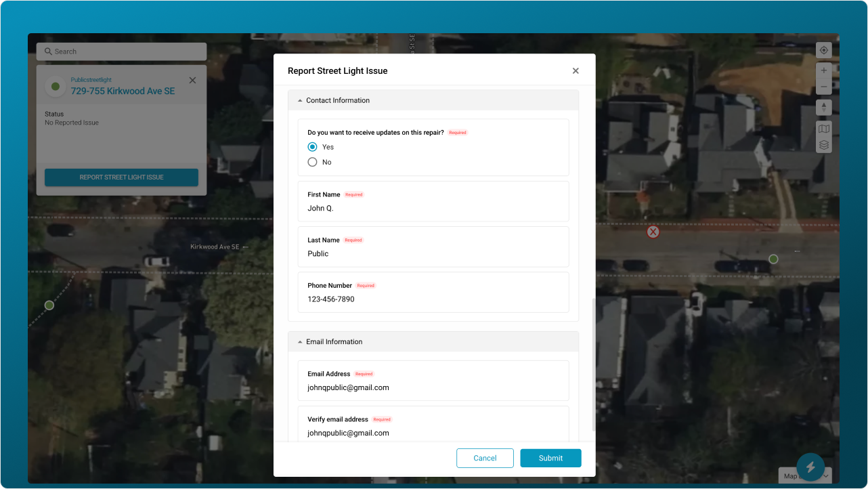The height and width of the screenshot is (489, 868).
Task: Close the 729-755 Kirkwood Ave SE panel
Action: click(x=192, y=81)
